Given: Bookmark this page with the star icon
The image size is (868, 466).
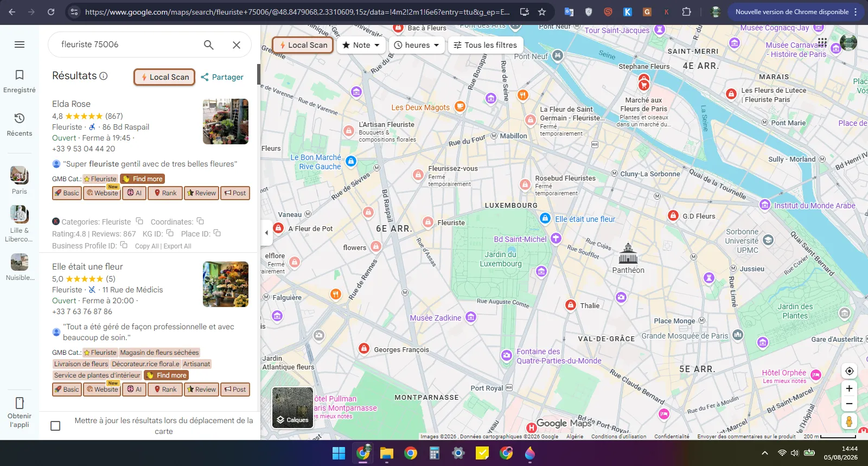Looking at the screenshot, I should click(541, 12).
